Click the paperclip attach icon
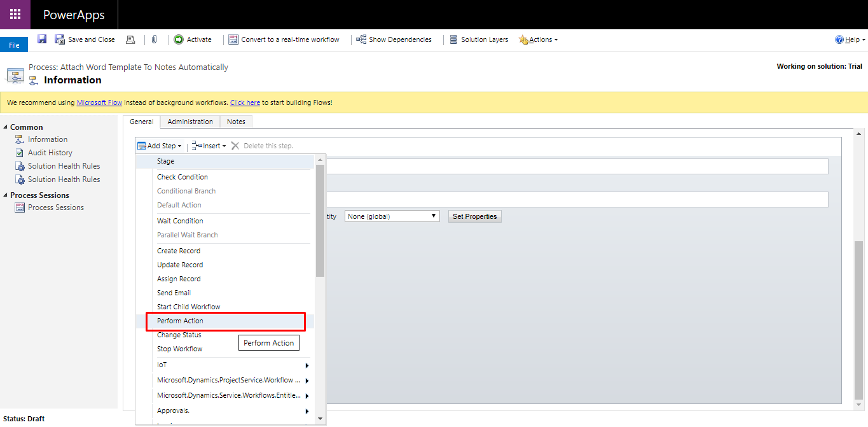Image resolution: width=868 pixels, height=427 pixels. tap(154, 39)
